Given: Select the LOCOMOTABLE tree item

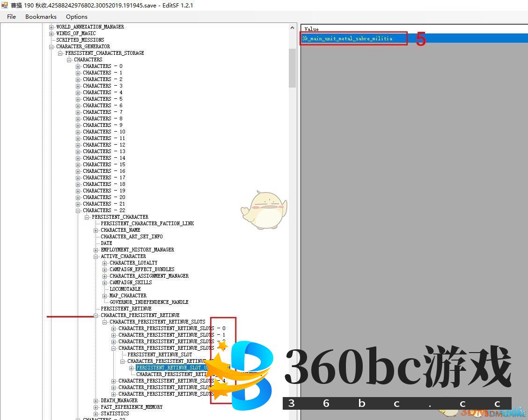Looking at the screenshot, I should (125, 289).
